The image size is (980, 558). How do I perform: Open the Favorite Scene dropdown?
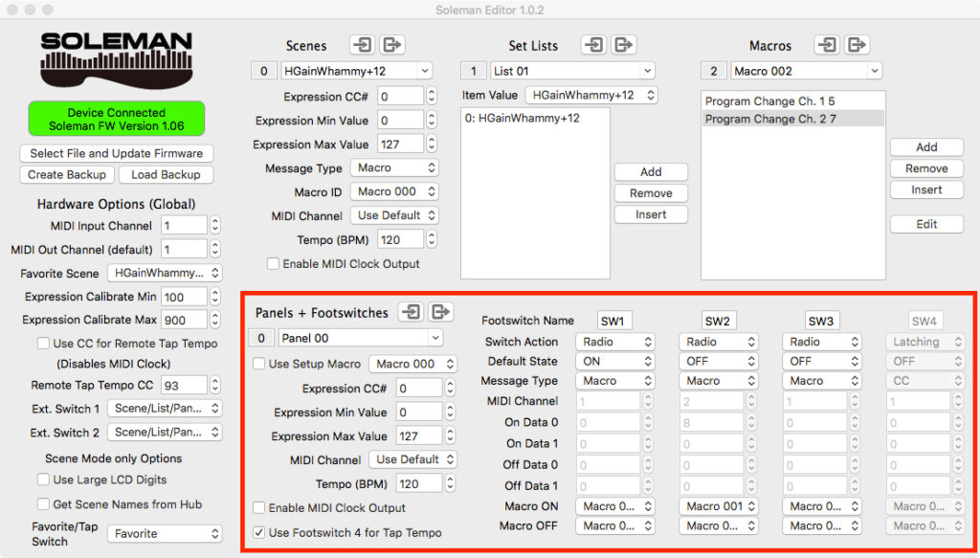click(165, 273)
